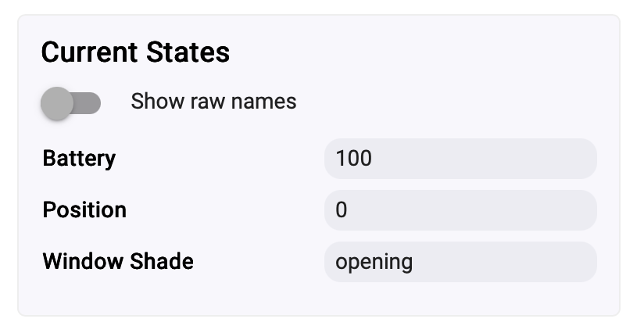644x333 pixels.
Task: Click the word "Shade" in Window Shade
Action: pyautogui.click(x=163, y=261)
